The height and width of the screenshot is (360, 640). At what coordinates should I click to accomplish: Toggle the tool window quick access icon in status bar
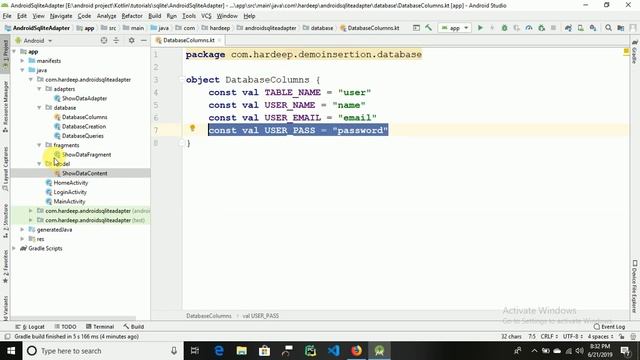[7, 337]
